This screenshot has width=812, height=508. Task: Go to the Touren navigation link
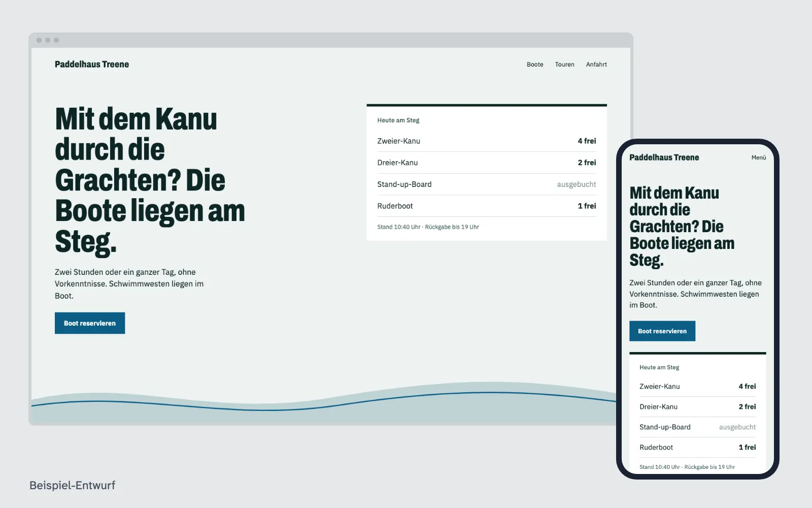pyautogui.click(x=564, y=65)
